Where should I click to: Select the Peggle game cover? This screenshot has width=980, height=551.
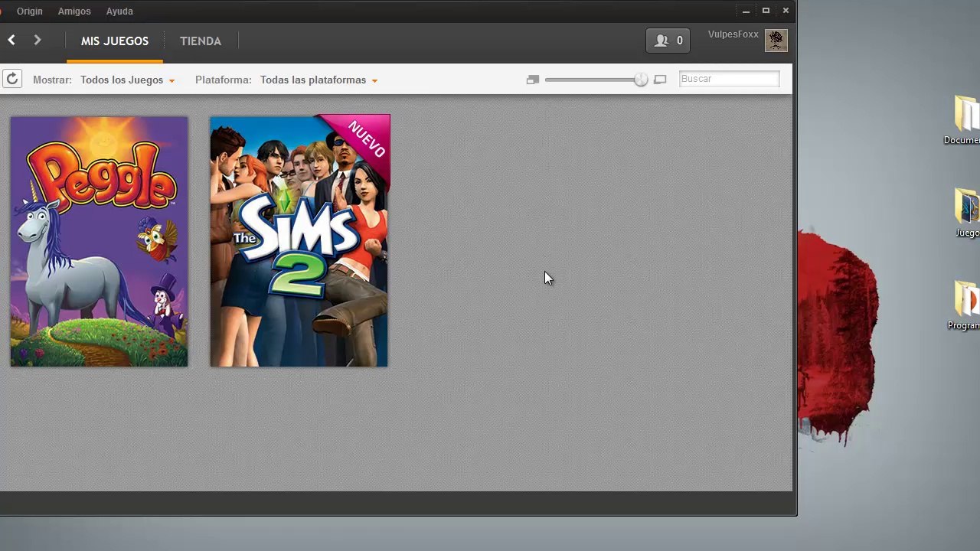[x=99, y=241]
